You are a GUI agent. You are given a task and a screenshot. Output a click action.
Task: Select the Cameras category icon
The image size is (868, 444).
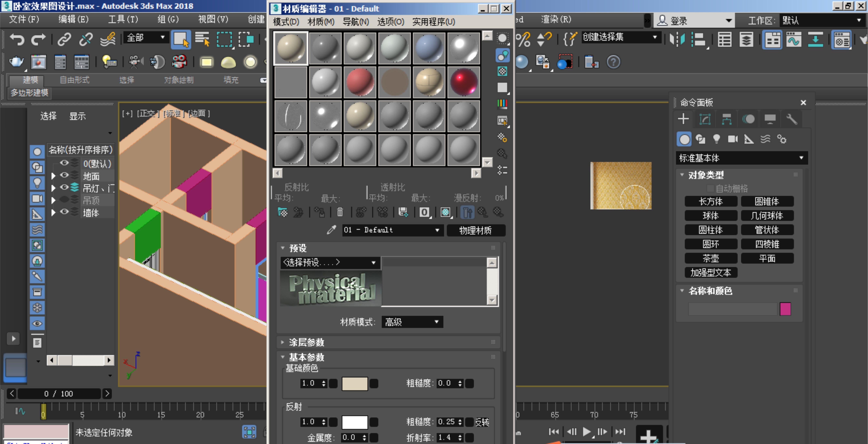733,139
